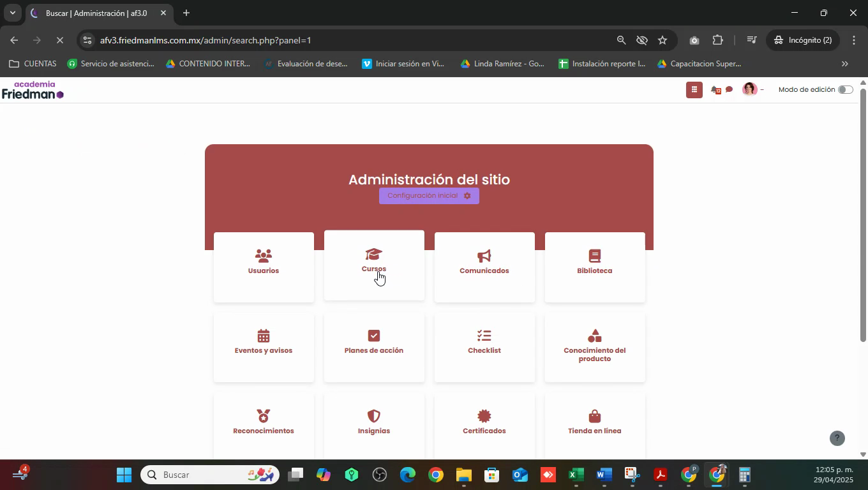Click Configuración inicial button
Image resolution: width=868 pixels, height=490 pixels.
[x=429, y=196]
